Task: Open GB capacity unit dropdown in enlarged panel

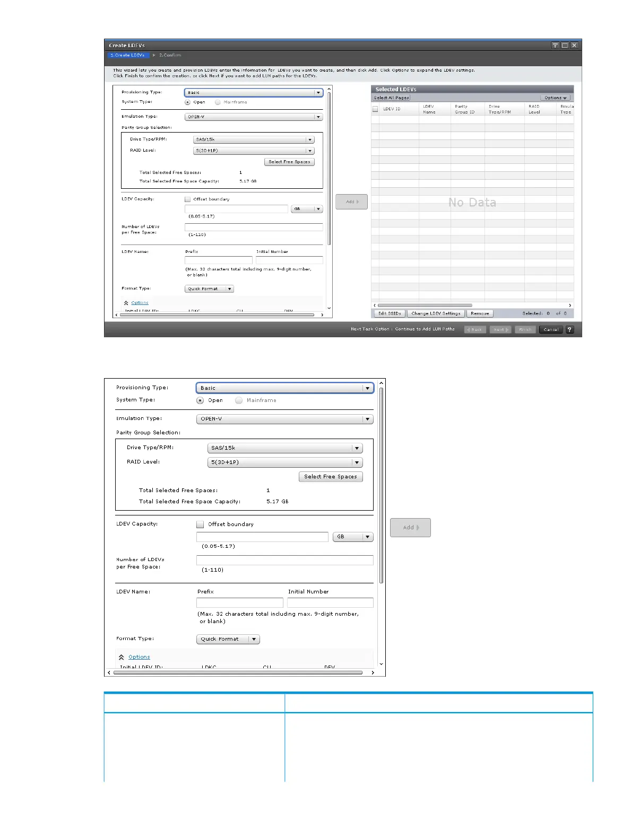Action: [x=353, y=537]
